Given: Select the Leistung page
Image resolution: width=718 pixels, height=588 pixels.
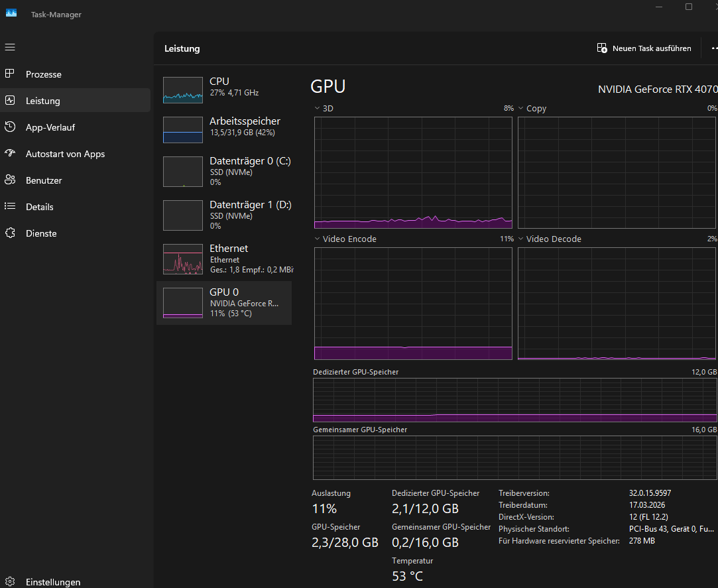Looking at the screenshot, I should (x=75, y=101).
